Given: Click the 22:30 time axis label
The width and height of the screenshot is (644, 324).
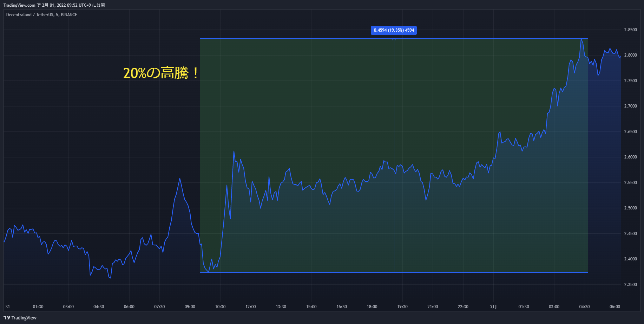Looking at the screenshot, I should tap(463, 307).
